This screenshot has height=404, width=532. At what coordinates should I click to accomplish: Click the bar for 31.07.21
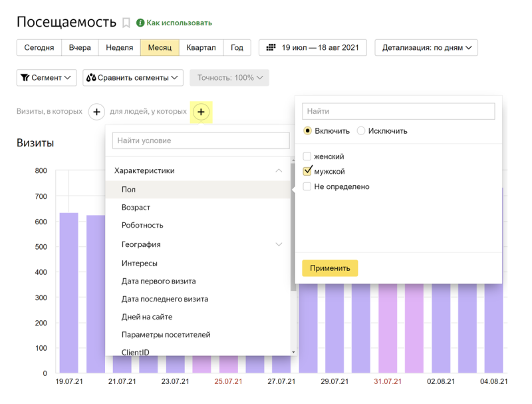(x=388, y=328)
